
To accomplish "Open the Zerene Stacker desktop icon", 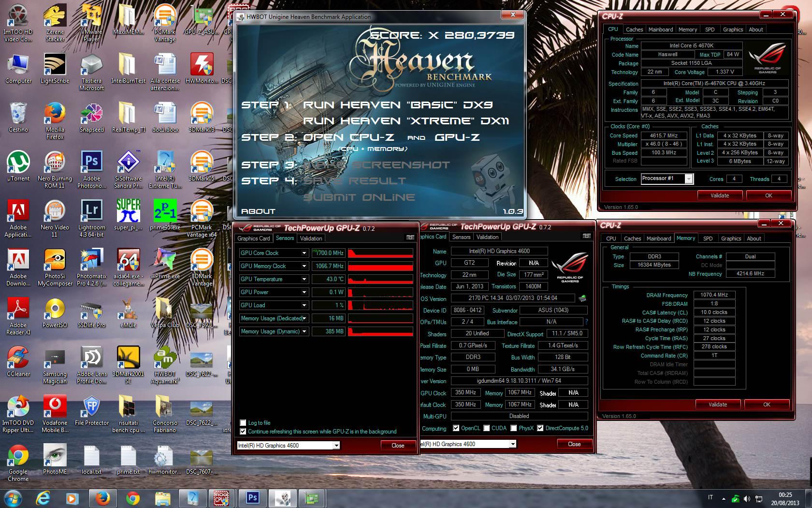I will (x=55, y=23).
